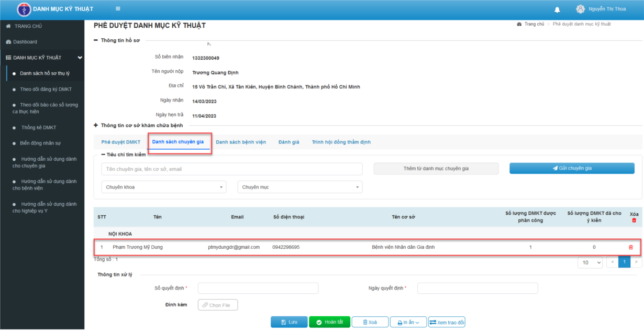Focus the Ngày quyết định input field
The width and height of the screenshot is (644, 332).
(478, 288)
